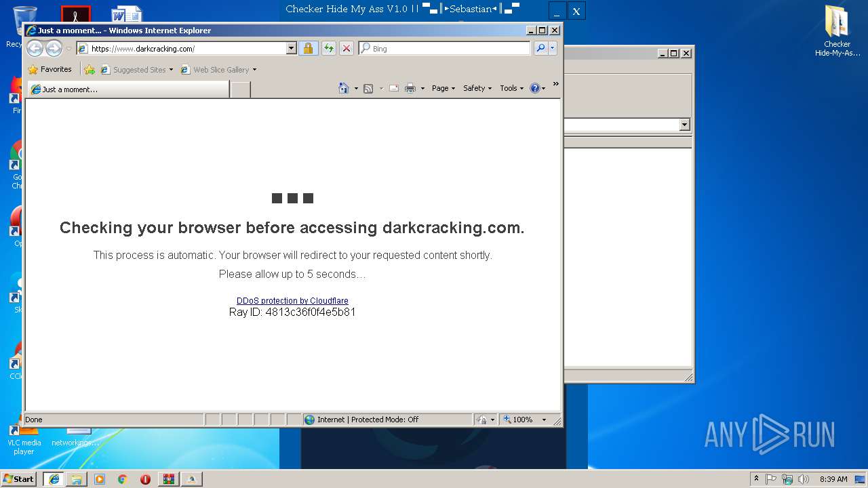This screenshot has width=868, height=488.
Task: Launch Google Chrome from the taskbar
Action: (122, 479)
